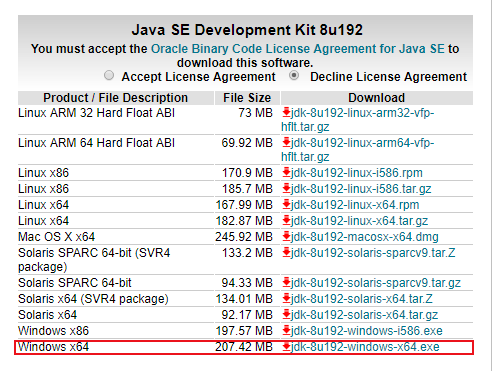Click download icon beside jdk-8u192-linux-i586.tar.gz
Screen dimensions: 494x371
286,189
